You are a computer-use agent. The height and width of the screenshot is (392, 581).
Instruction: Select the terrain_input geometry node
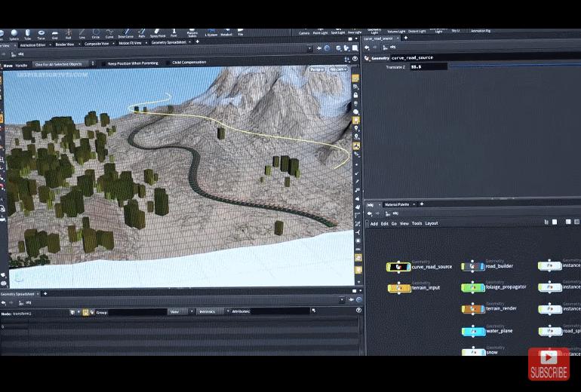tap(398, 288)
